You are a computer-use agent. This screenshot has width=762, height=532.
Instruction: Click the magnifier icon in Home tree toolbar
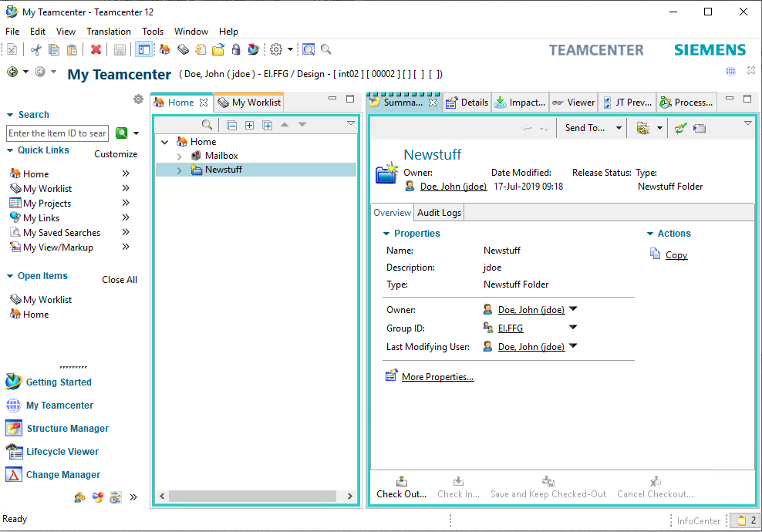tap(207, 125)
